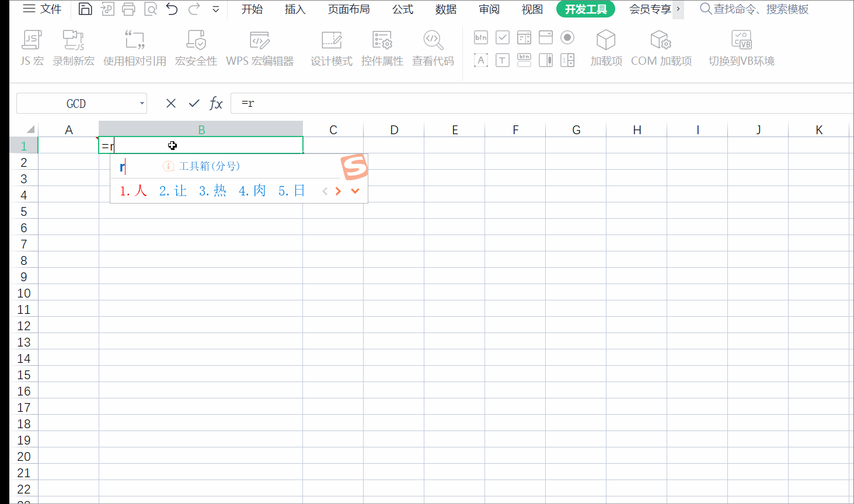Click into the formula bar input
The width and height of the screenshot is (854, 504).
tap(542, 103)
